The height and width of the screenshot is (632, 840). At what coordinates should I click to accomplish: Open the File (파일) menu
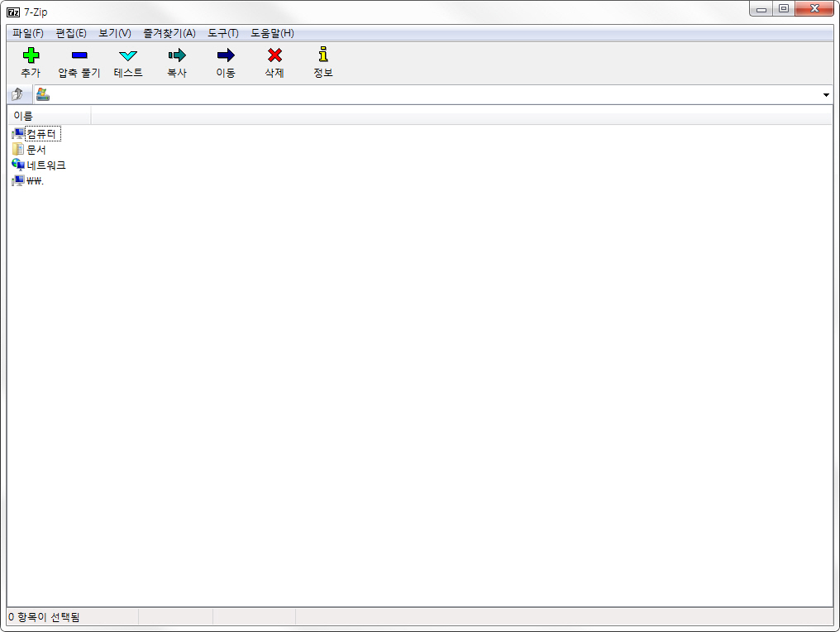point(28,33)
